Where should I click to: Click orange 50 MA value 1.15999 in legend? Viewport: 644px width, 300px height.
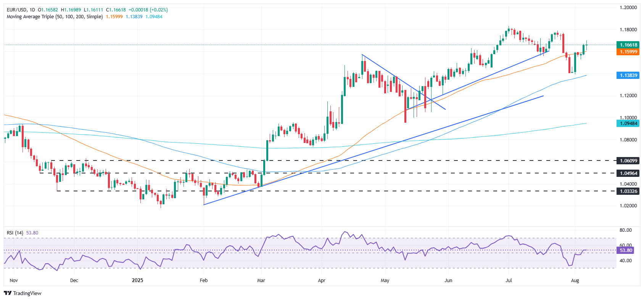(114, 17)
